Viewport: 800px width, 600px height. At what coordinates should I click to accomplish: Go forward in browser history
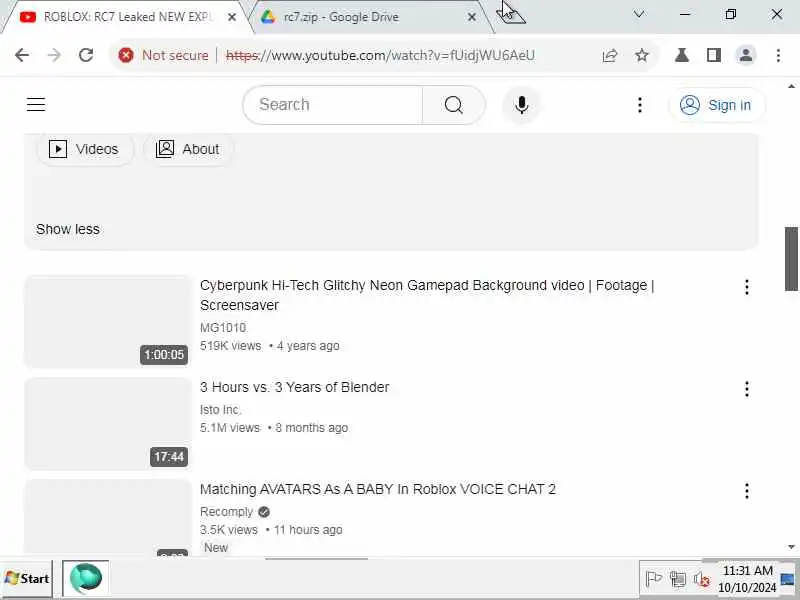(x=54, y=55)
